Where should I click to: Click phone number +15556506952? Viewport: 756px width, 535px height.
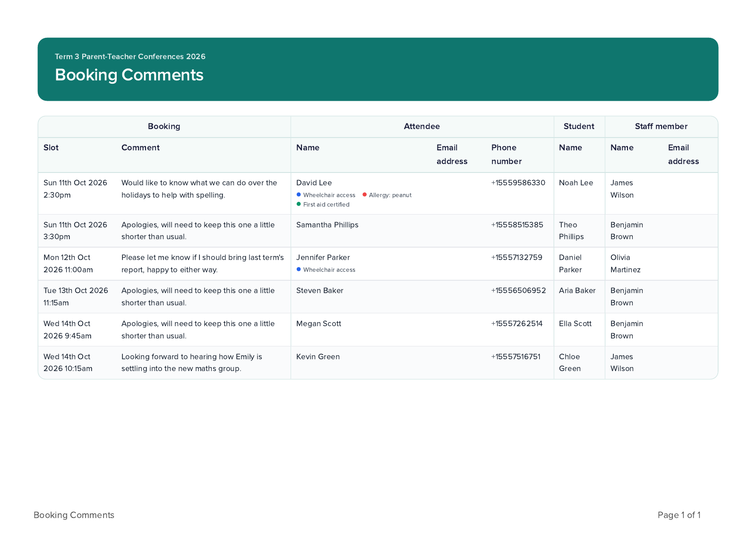pyautogui.click(x=519, y=291)
